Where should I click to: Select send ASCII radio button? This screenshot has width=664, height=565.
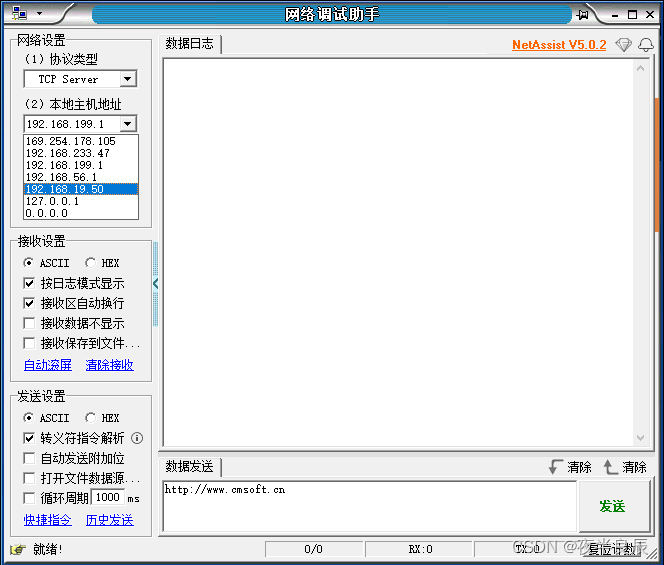pos(28,418)
